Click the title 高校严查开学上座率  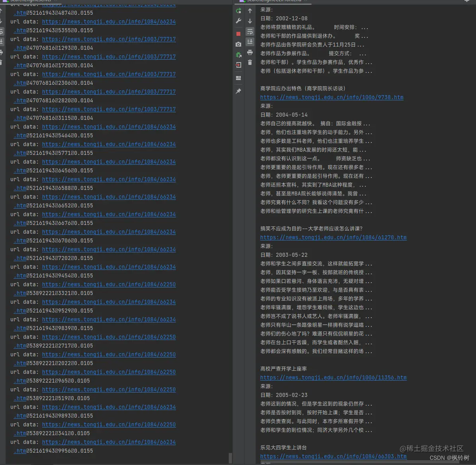[x=283, y=369]
